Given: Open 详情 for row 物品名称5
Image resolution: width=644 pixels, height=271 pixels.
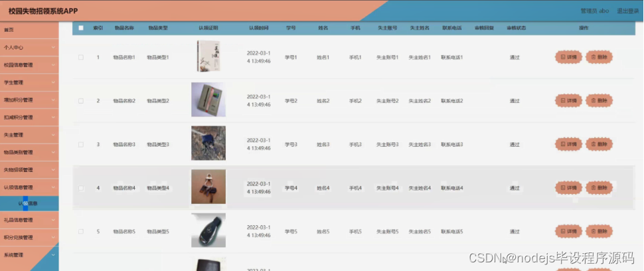Looking at the screenshot, I should (x=568, y=231).
